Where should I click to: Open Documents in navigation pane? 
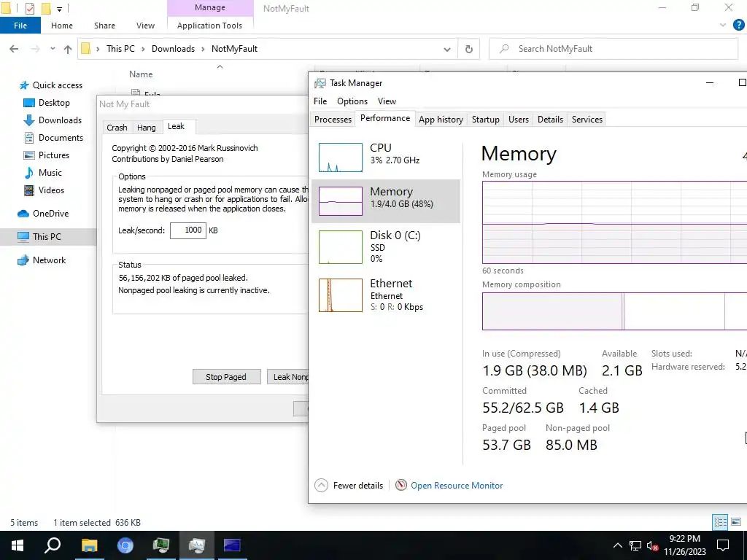(x=53, y=138)
